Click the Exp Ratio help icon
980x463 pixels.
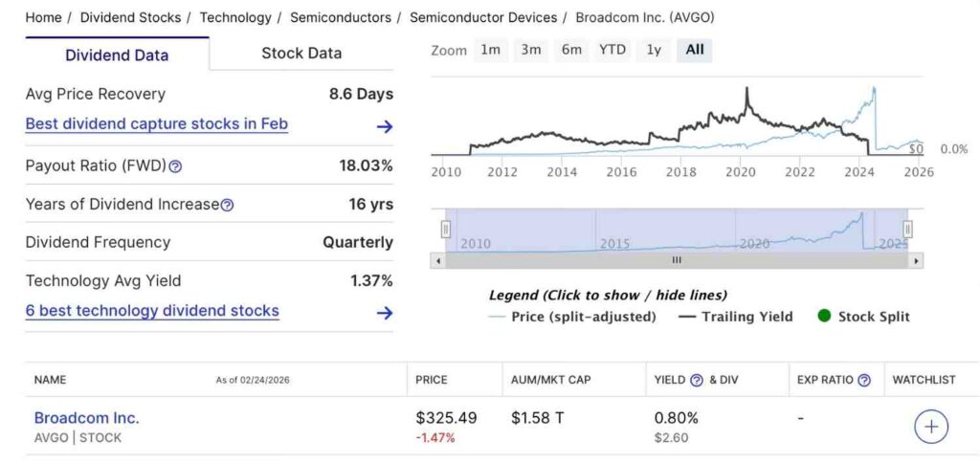[864, 380]
